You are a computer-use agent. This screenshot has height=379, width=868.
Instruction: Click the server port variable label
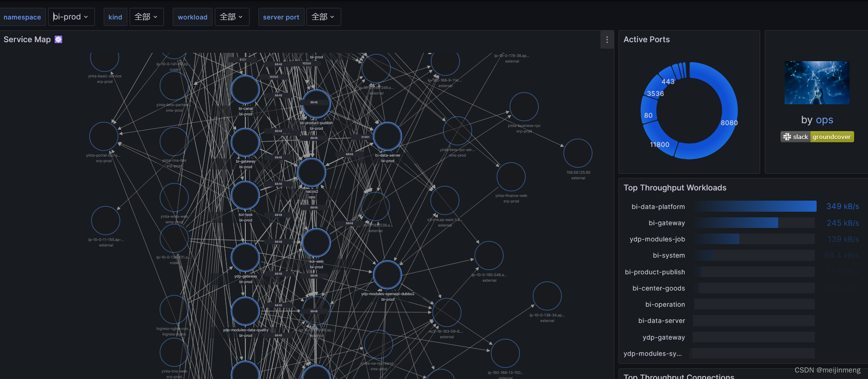click(281, 17)
